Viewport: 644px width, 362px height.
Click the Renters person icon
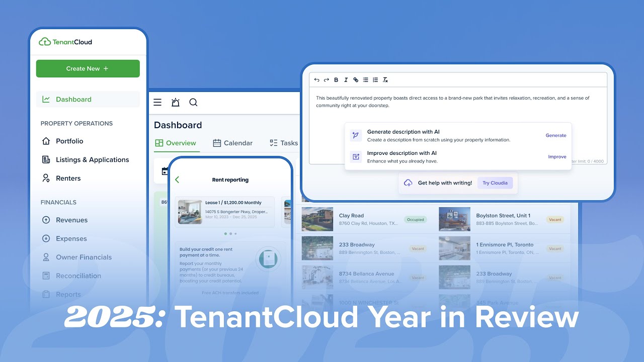pyautogui.click(x=46, y=178)
